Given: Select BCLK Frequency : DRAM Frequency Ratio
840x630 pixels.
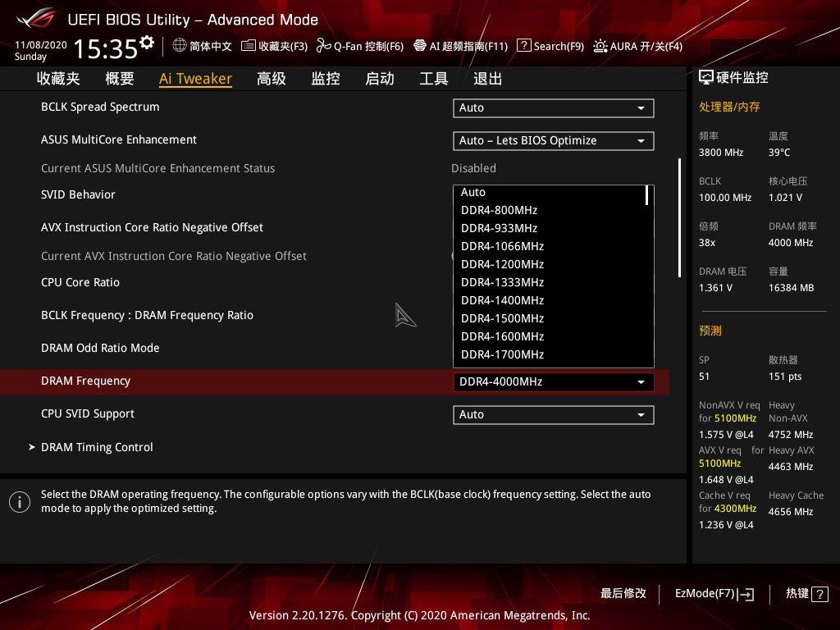Looking at the screenshot, I should click(x=148, y=315).
